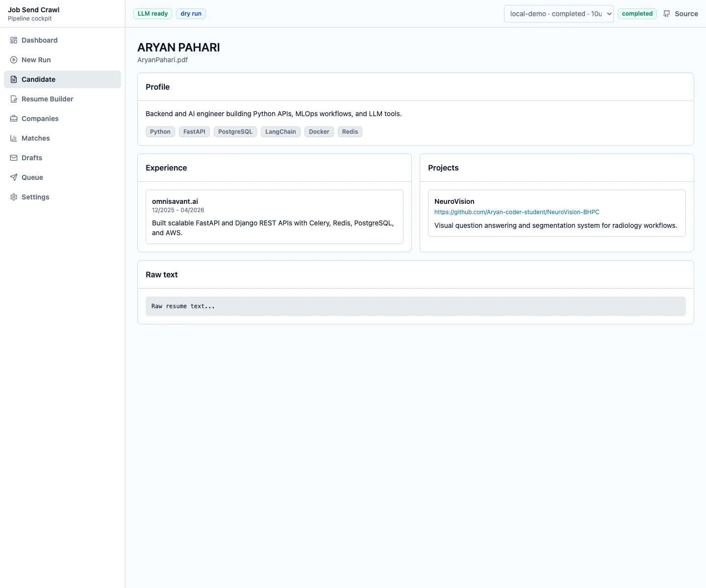This screenshot has height=588, width=706.
Task: Click the ARYAN PAHARI heading
Action: tap(178, 48)
